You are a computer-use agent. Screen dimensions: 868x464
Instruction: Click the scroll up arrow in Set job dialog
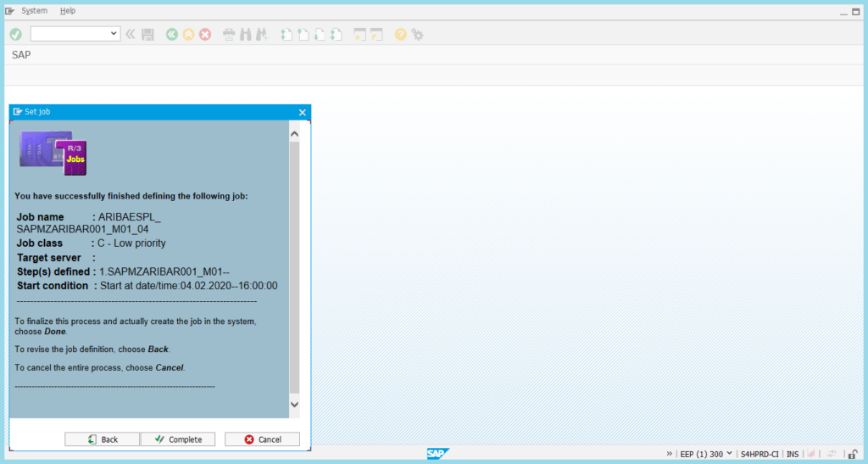coord(294,133)
